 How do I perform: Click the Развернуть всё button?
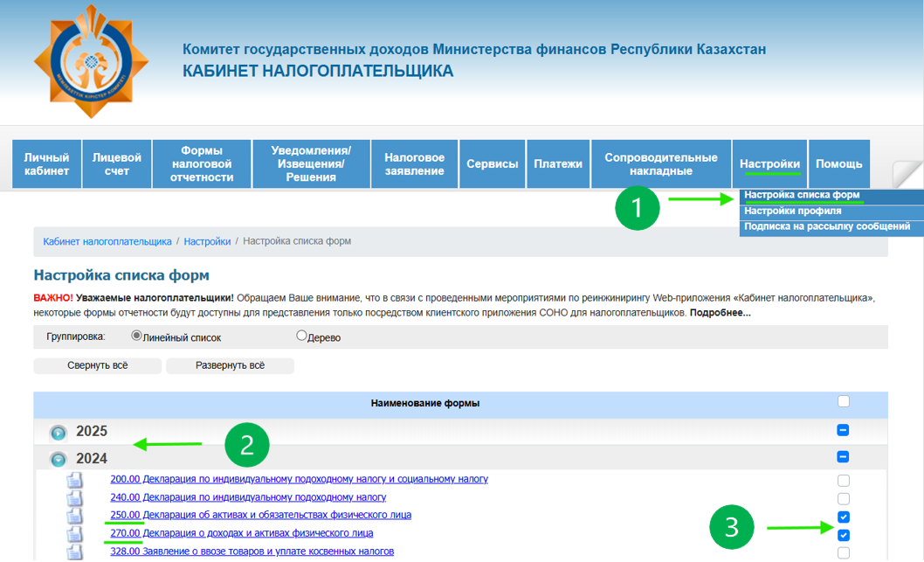230,365
